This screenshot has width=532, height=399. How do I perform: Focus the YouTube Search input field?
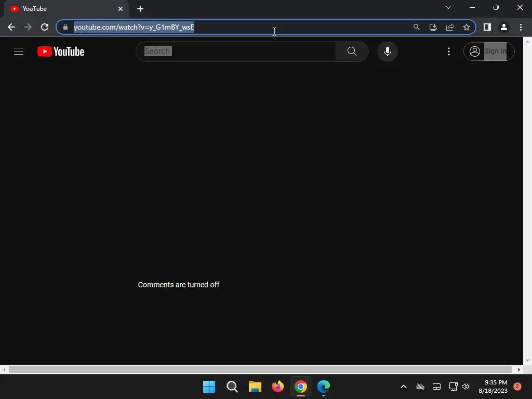(236, 51)
